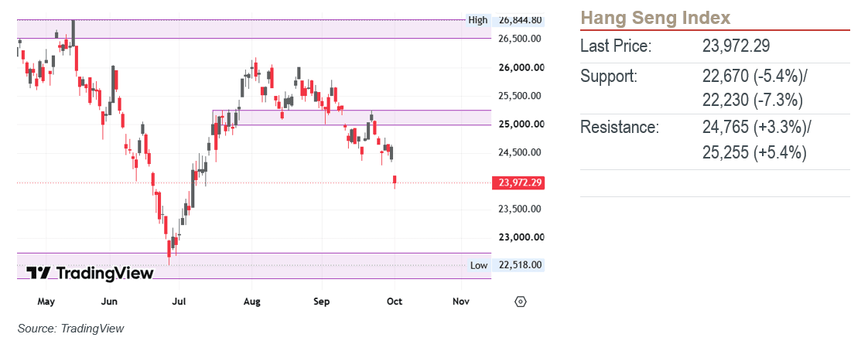Click the Last Price value 23,972.29

click(736, 46)
